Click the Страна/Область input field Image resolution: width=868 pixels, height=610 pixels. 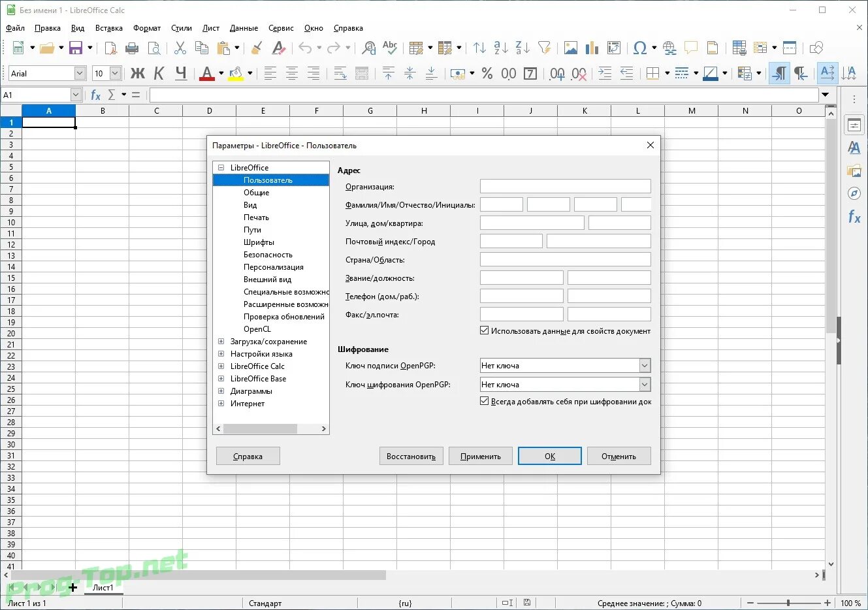566,259
